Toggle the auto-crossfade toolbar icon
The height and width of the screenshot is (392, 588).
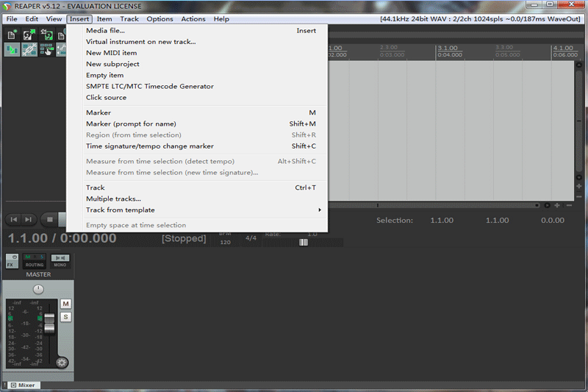pos(12,50)
